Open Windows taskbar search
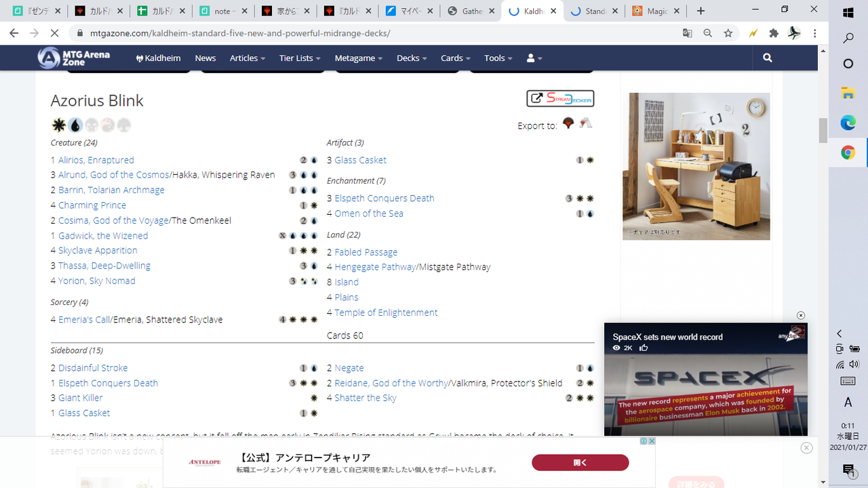The width and height of the screenshot is (868, 488). 848,39
